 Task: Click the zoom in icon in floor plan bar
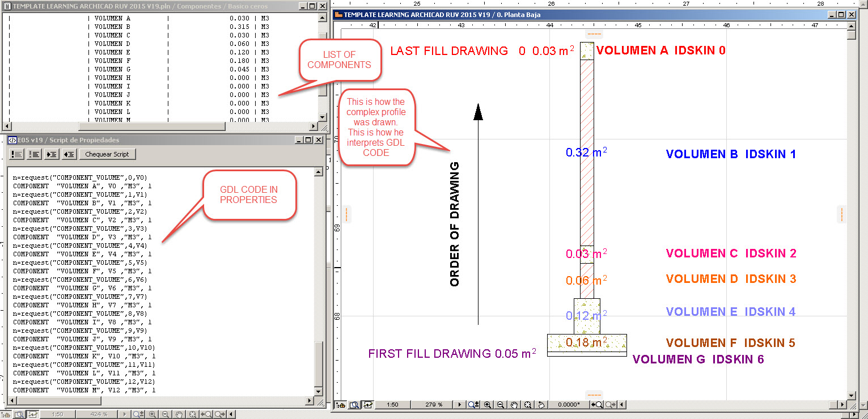point(487,405)
